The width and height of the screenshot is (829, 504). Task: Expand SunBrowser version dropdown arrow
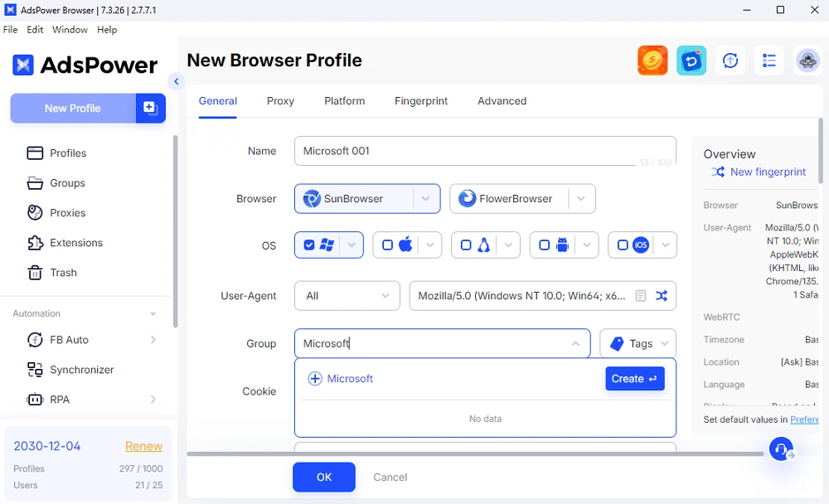click(x=426, y=199)
